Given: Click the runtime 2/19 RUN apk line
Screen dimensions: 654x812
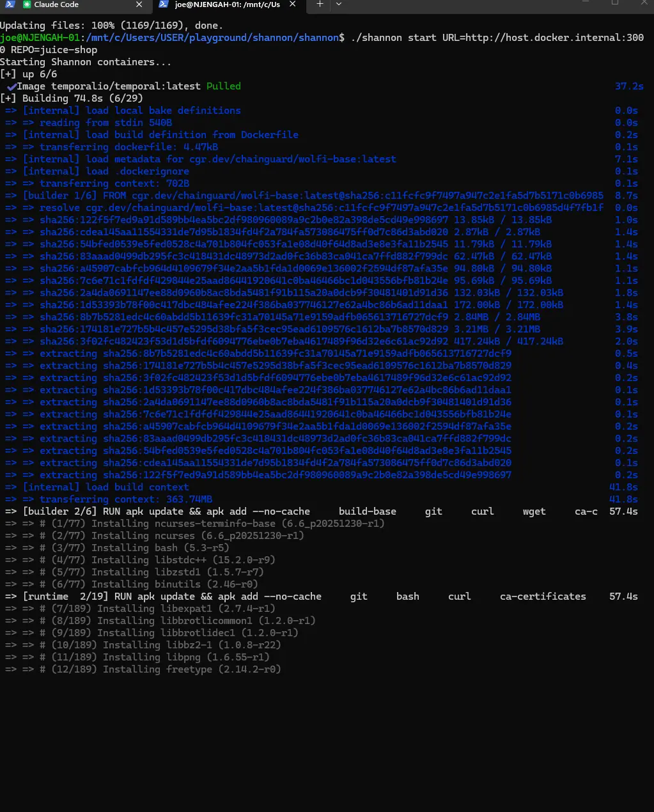Looking at the screenshot, I should (173, 597).
